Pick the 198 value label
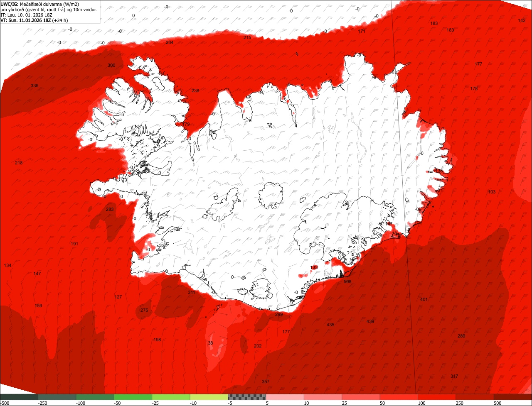Screen dimensions: 532x406 [157, 340]
